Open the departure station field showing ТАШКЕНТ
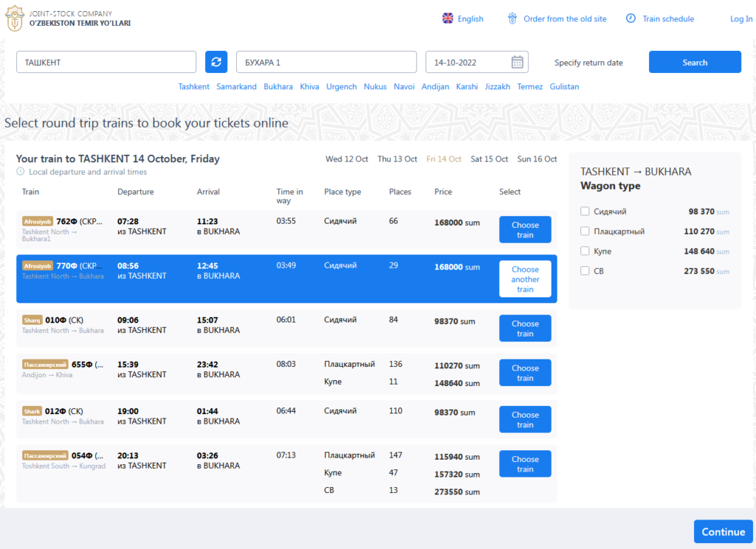The height and width of the screenshot is (549, 756). (106, 61)
